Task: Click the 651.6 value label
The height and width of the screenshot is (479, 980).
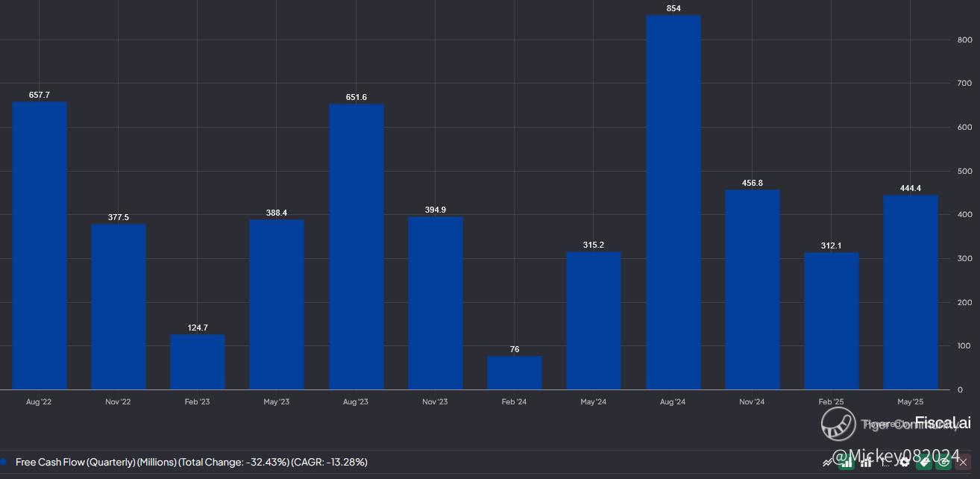Action: 356,98
